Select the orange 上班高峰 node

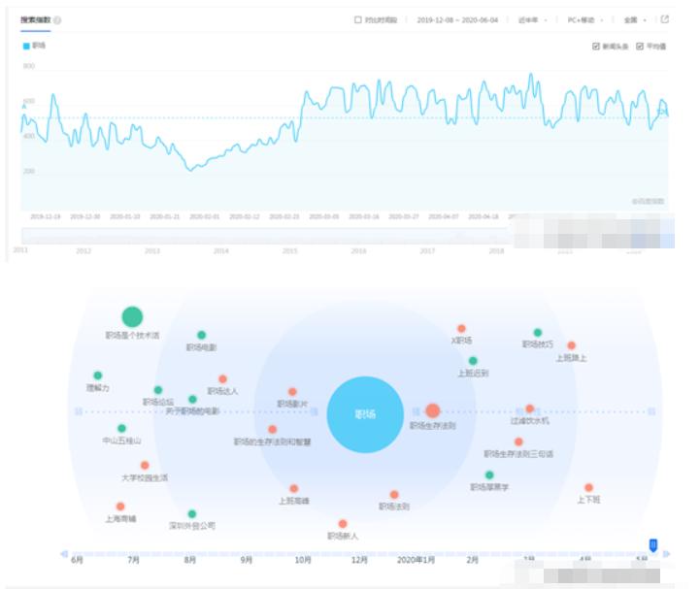click(294, 489)
